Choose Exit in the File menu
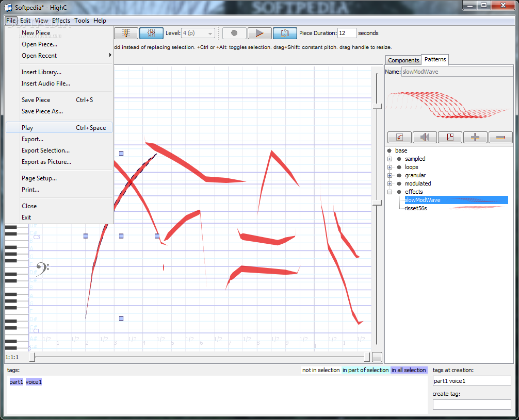This screenshot has width=519, height=420. [59, 217]
